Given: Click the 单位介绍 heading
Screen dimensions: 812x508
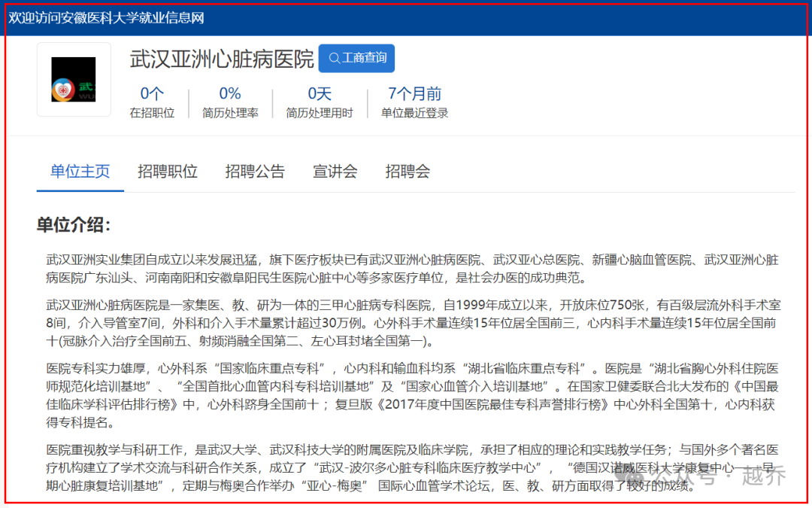Looking at the screenshot, I should coord(74,225).
